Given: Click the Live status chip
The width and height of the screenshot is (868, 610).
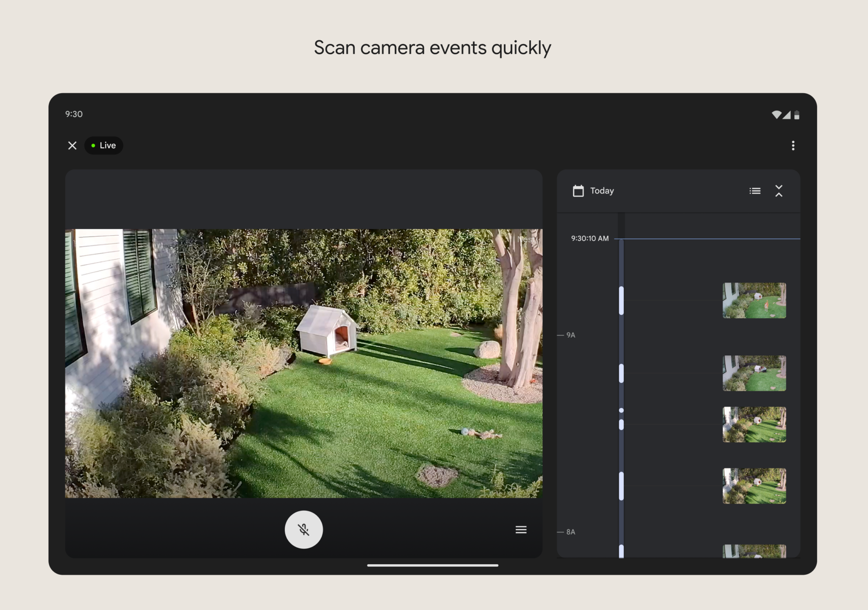Looking at the screenshot, I should [104, 146].
